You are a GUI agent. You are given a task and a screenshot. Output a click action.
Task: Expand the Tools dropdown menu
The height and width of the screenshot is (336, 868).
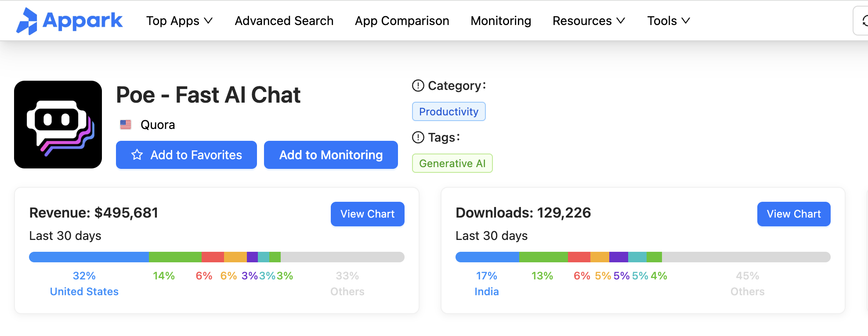click(669, 21)
